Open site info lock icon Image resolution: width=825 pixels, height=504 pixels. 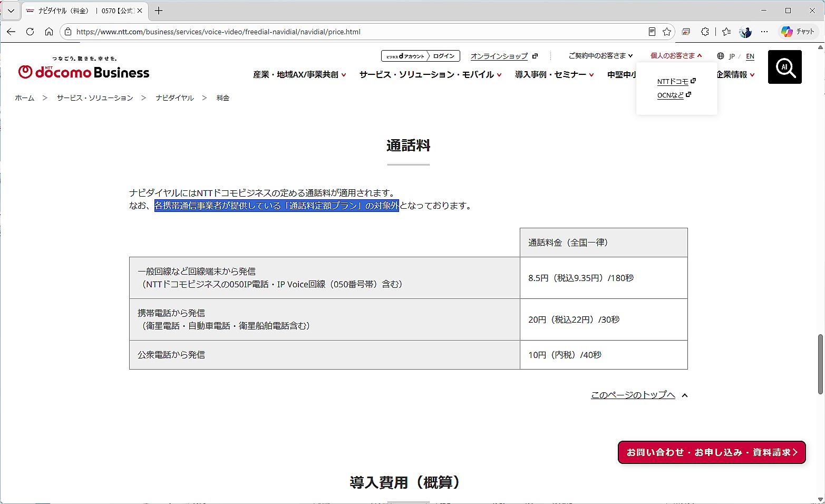coord(68,32)
